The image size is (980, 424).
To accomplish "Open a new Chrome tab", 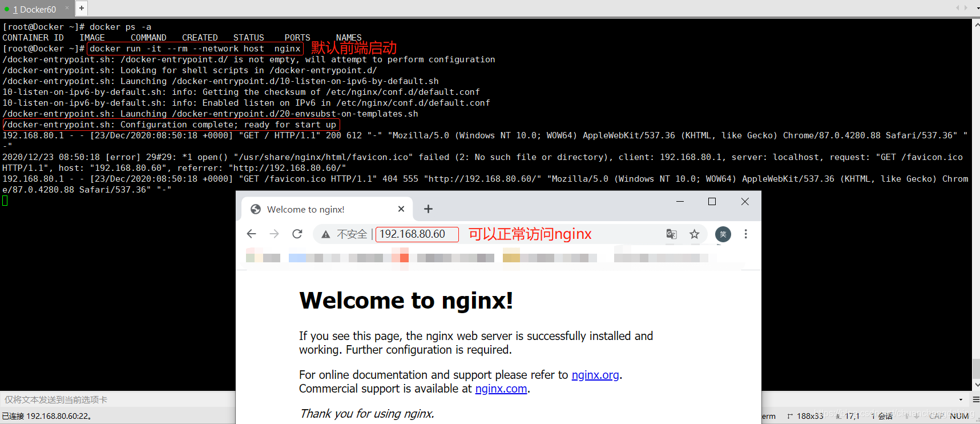I will pyautogui.click(x=429, y=209).
